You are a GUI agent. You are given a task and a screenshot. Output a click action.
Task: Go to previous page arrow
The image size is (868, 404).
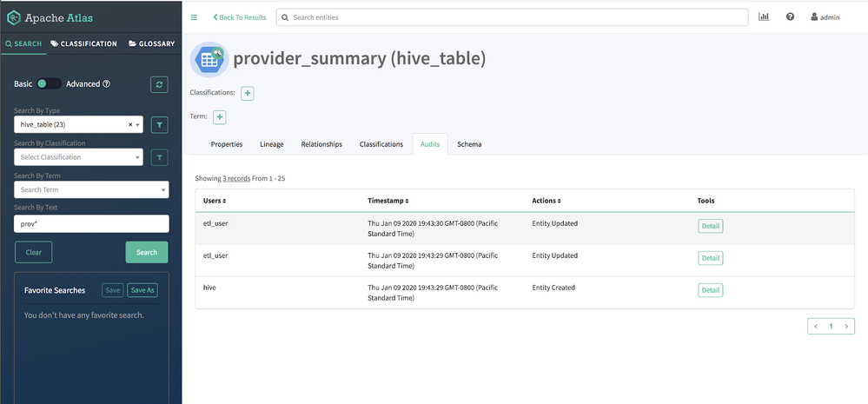(815, 327)
